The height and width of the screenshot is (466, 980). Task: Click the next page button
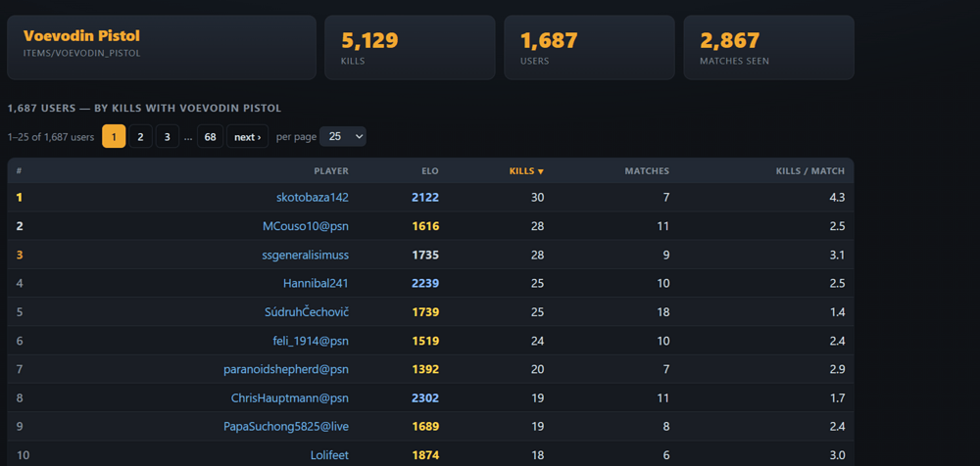pyautogui.click(x=248, y=136)
